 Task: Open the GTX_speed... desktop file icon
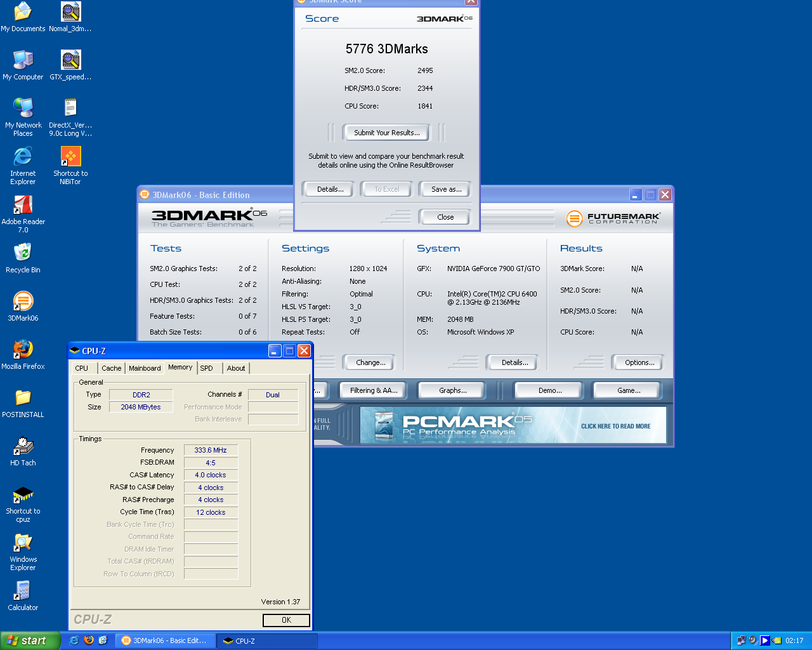tap(70, 65)
